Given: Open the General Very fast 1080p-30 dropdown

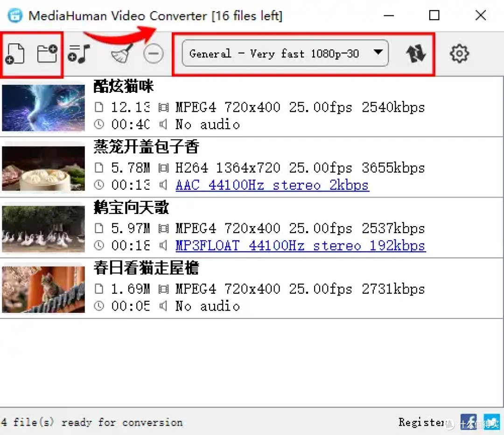Looking at the screenshot, I should tap(285, 53).
